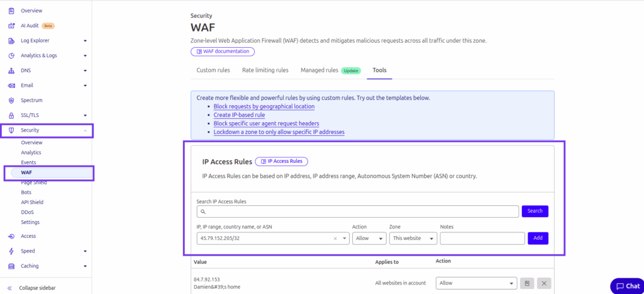This screenshot has width=644, height=294.
Task: Open the Action dropdown showing Allow in add form
Action: (369, 239)
